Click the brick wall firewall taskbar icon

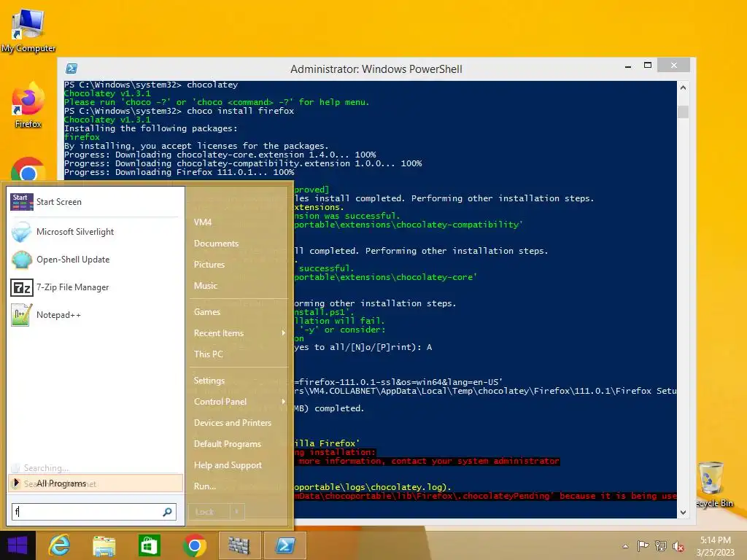coord(239,545)
